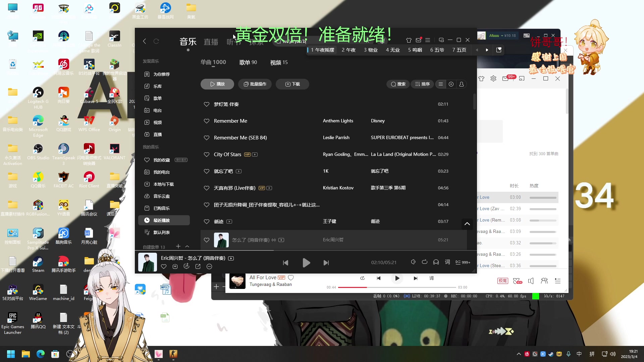644x362 pixels.
Task: Favorite Remember Me by Anthem Lights
Action: pos(207,121)
